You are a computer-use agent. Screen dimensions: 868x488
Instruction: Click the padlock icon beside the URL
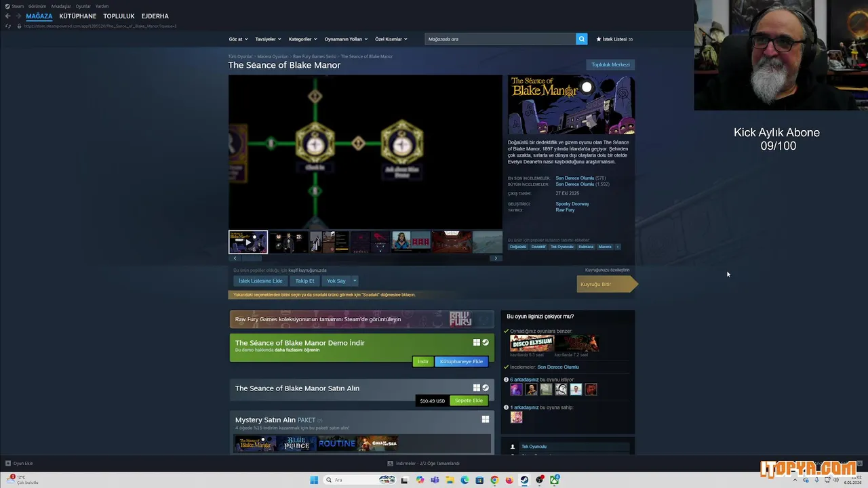point(18,26)
